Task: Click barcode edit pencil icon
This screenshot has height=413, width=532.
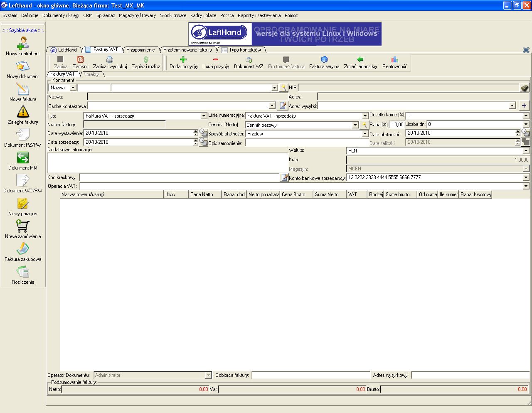Action: tap(284, 177)
